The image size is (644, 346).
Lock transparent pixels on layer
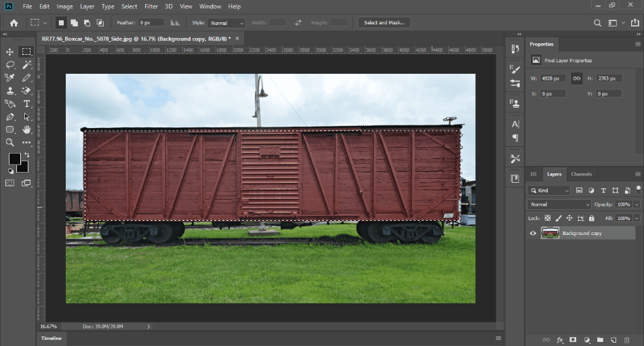tap(548, 218)
